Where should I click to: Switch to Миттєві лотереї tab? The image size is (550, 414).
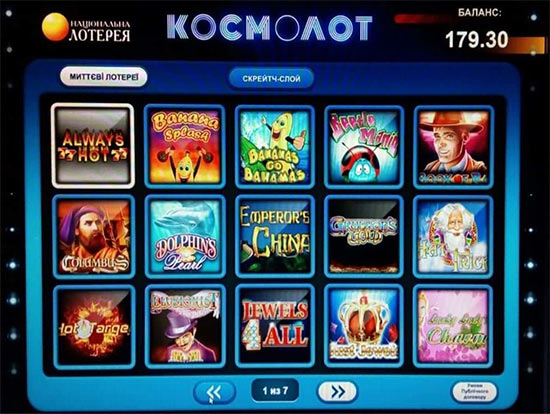click(103, 77)
